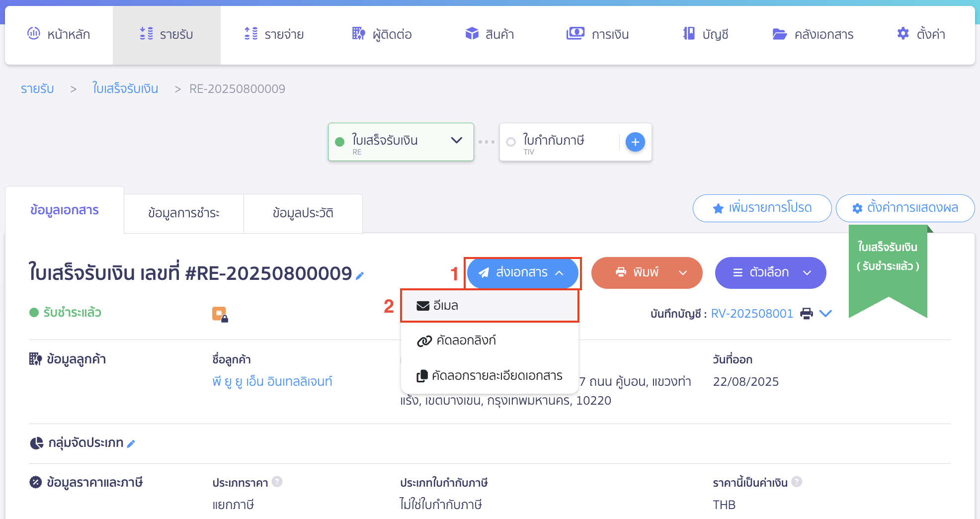Screen dimensions: 980x519
Task: Switch to the ข้อมูลการชำระ tab
Action: (183, 213)
